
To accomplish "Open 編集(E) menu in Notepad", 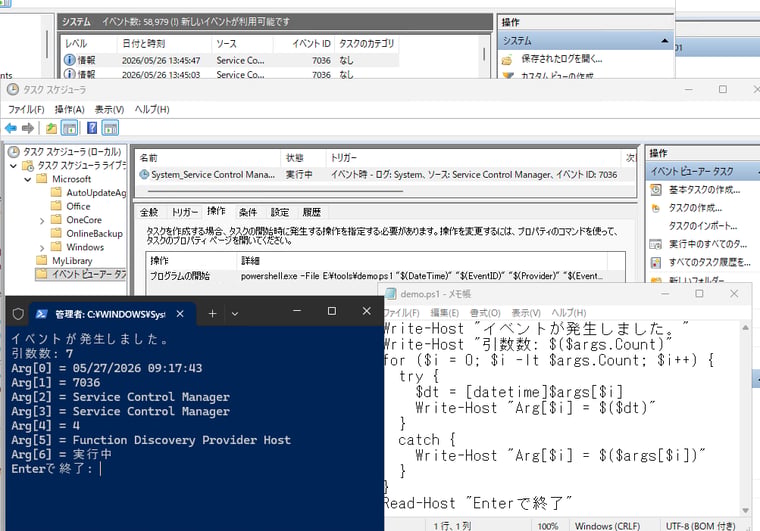I will tap(444, 313).
